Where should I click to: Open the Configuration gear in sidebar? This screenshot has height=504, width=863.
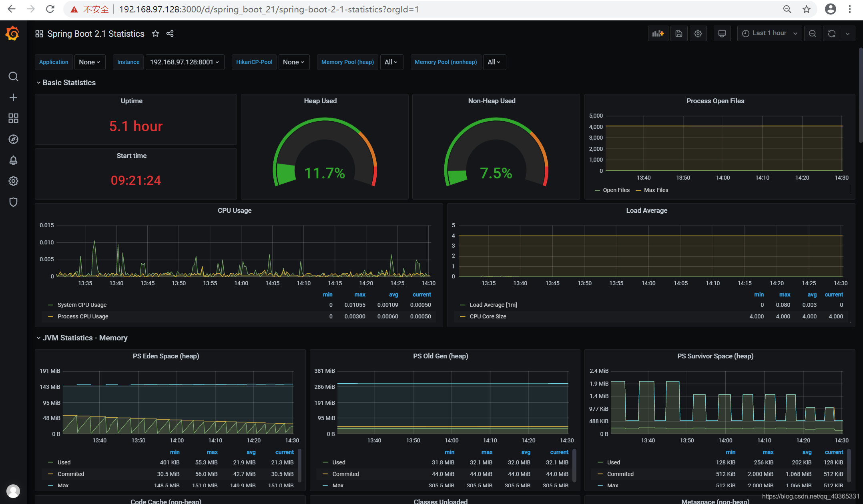[x=13, y=181]
